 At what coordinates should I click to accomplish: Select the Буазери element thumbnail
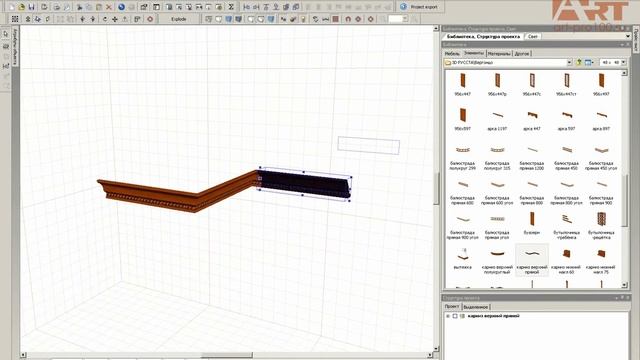pos(532,223)
